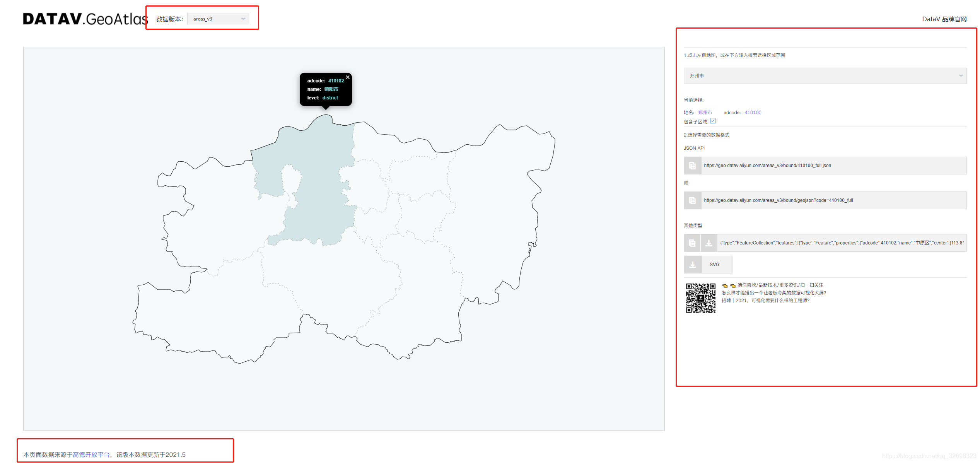Copy the 410100_full.json API URL

pyautogui.click(x=692, y=166)
